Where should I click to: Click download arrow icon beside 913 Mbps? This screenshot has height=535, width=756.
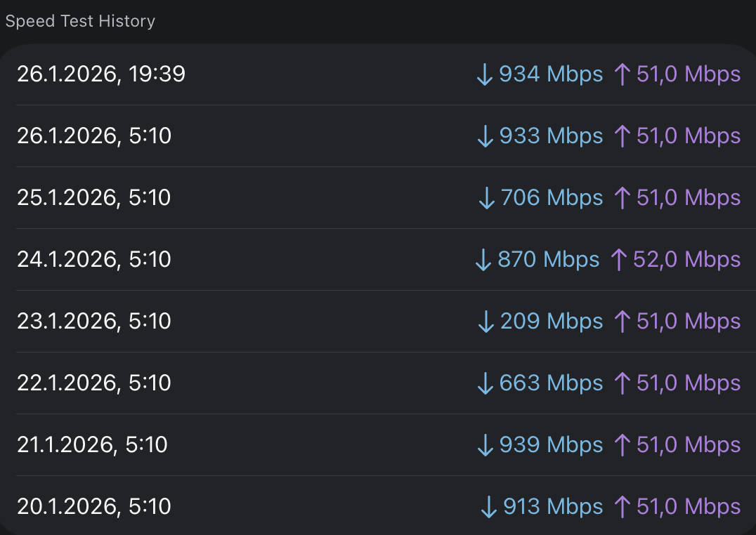pos(489,507)
